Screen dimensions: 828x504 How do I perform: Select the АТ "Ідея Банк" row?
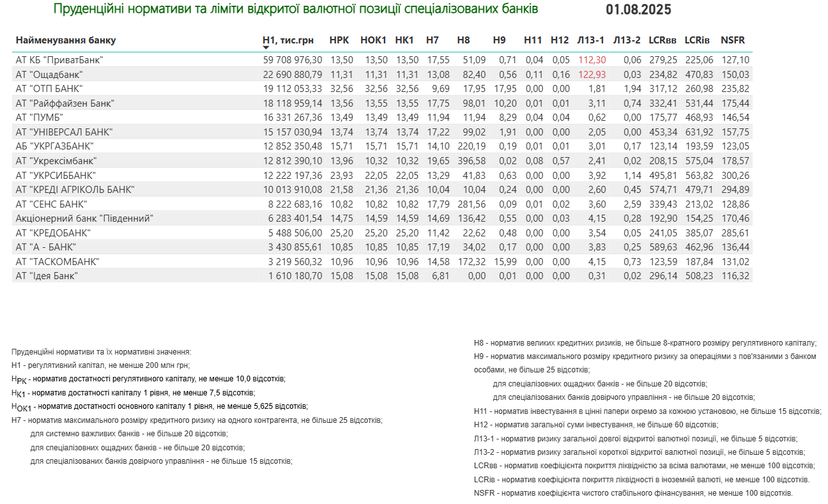pyautogui.click(x=47, y=276)
